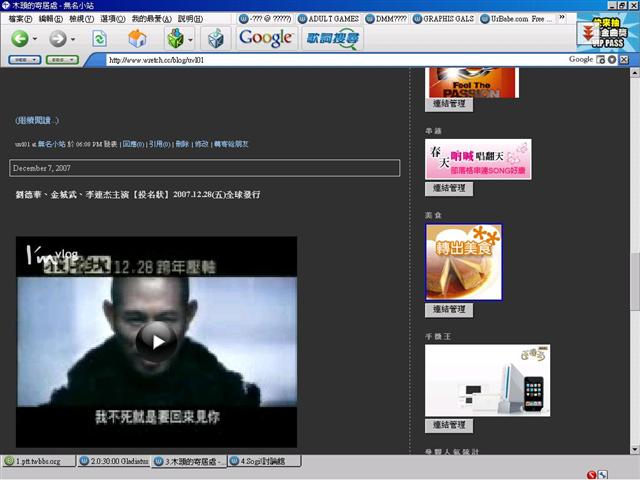The height and width of the screenshot is (480, 640).
Task: Click the page scrollbar down arrow
Action: [x=635, y=449]
